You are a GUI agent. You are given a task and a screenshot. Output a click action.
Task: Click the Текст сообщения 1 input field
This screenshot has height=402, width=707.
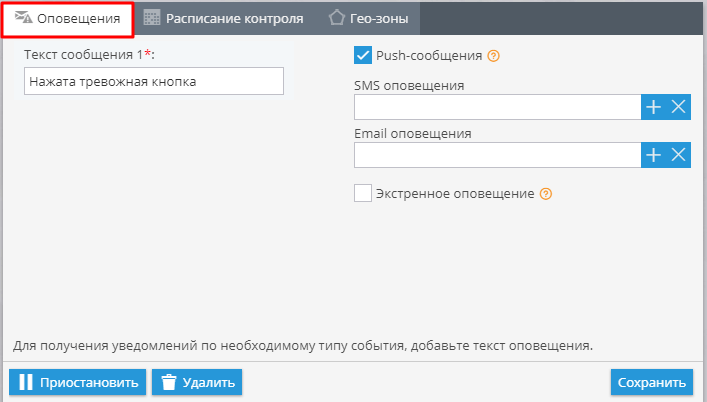pyautogui.click(x=154, y=81)
